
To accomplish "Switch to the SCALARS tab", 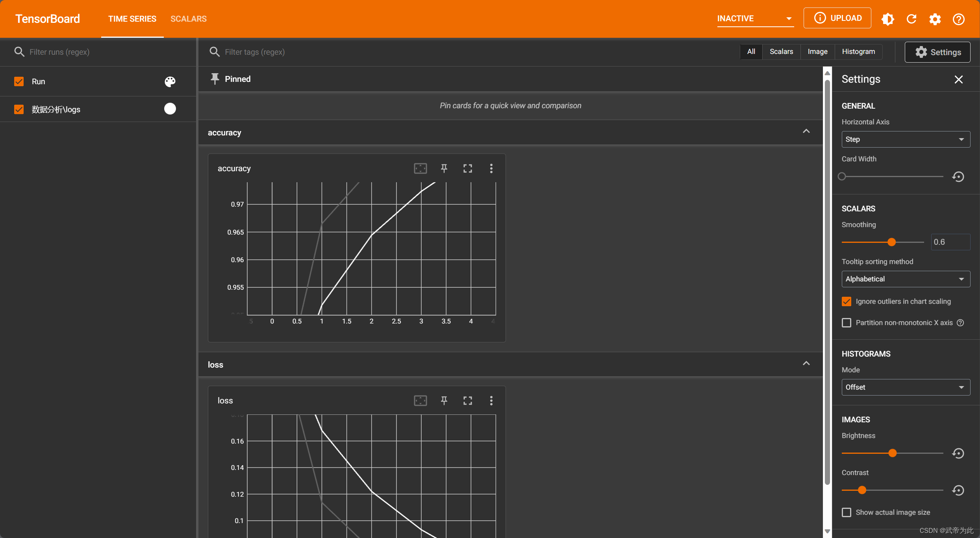I will tap(188, 19).
